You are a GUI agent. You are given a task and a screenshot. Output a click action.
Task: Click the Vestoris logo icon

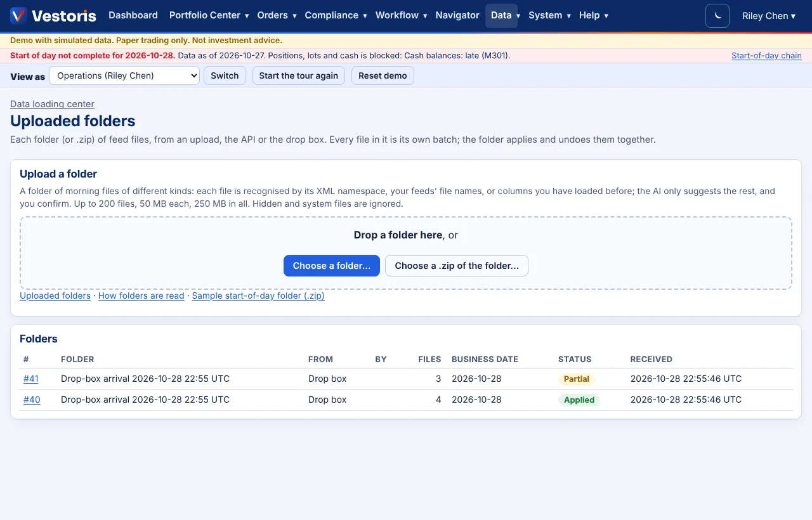coord(18,16)
